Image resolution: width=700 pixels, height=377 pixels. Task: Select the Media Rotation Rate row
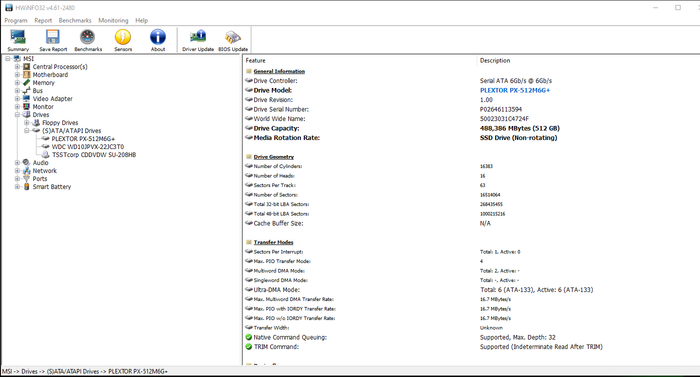click(x=471, y=138)
